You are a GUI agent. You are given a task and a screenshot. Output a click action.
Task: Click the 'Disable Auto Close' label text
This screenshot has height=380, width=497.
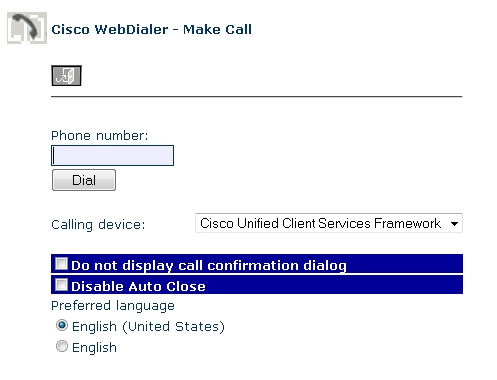138,286
